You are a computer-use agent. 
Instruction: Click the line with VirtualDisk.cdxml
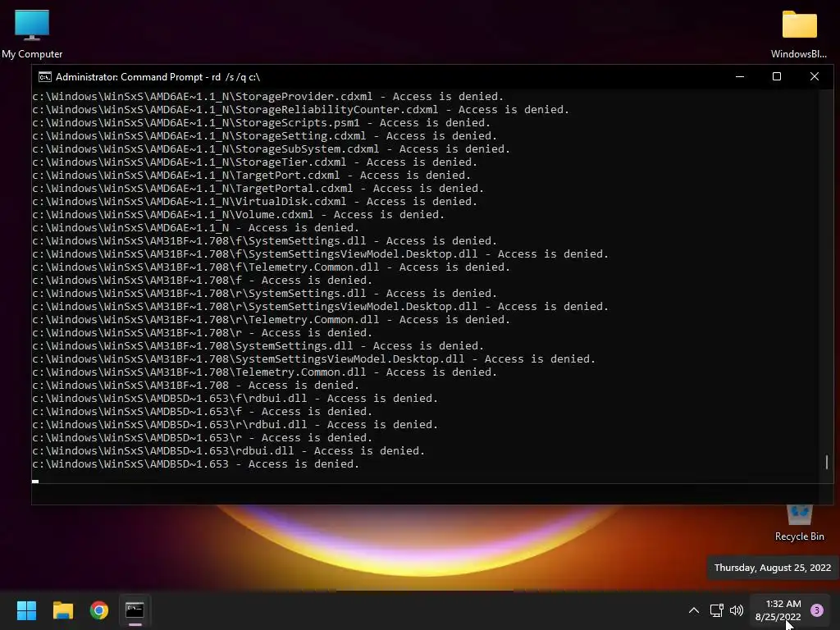click(254, 202)
